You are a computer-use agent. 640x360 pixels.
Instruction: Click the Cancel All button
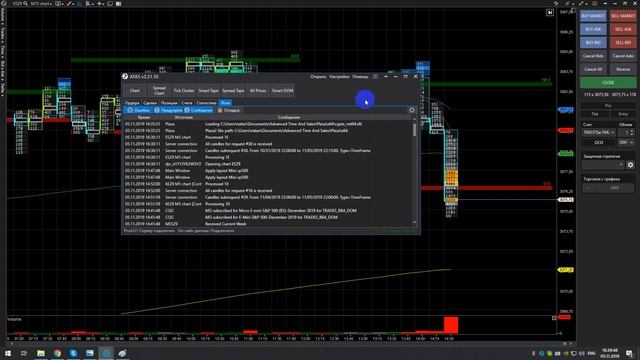click(593, 69)
